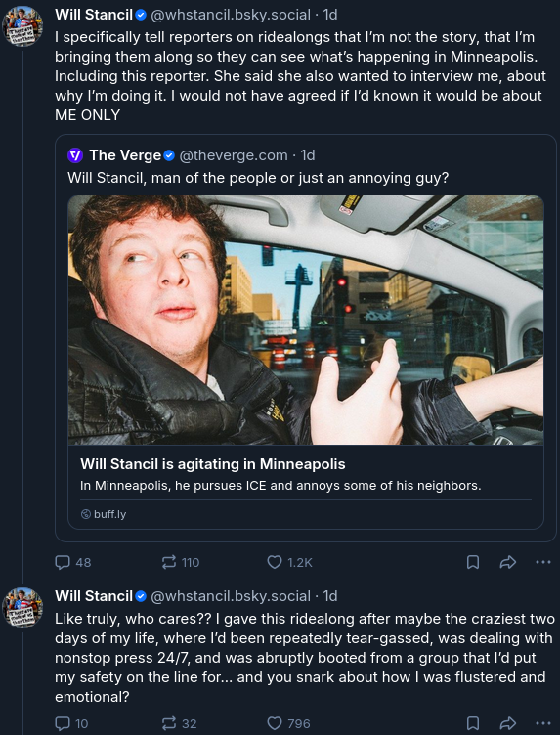This screenshot has height=735, width=560.
Task: Click @whstancil.bsky.social handle on first post
Action: click(231, 15)
